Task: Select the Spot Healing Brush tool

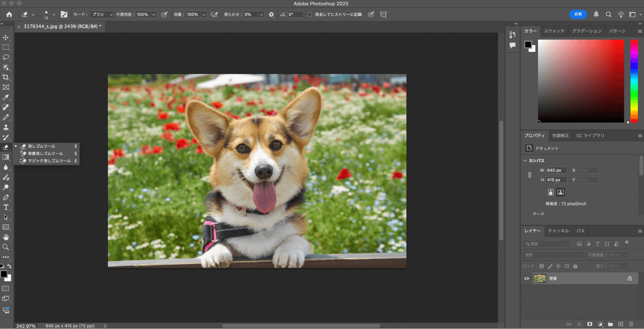Action: click(x=6, y=107)
